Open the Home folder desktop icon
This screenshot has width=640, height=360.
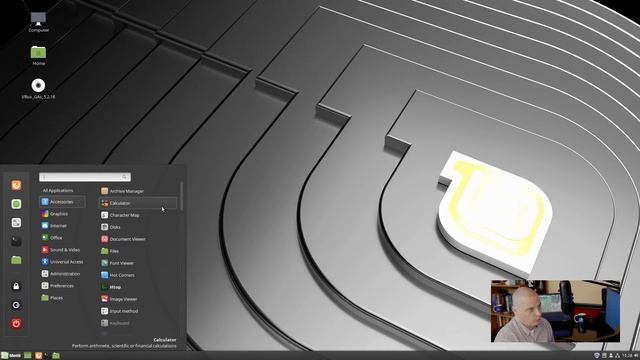[38, 56]
